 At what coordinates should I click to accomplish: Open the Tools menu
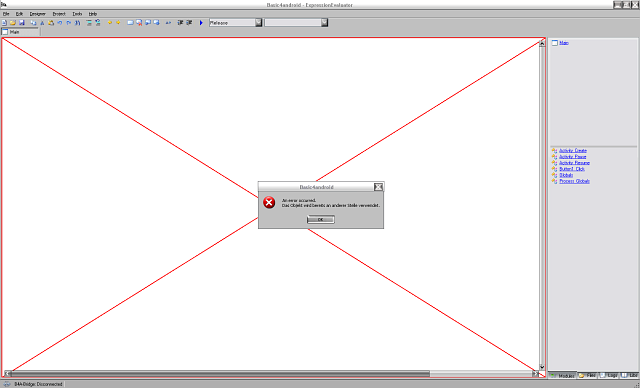pyautogui.click(x=77, y=14)
